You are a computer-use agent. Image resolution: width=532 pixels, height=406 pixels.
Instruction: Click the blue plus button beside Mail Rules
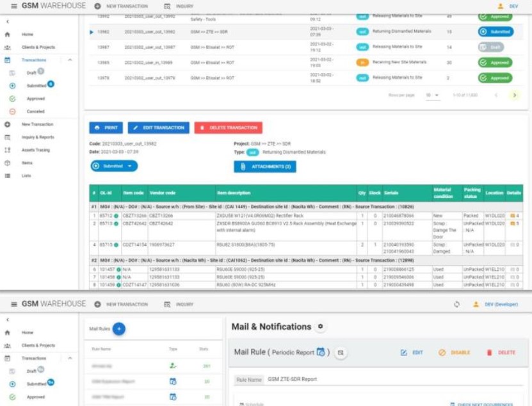click(x=119, y=329)
